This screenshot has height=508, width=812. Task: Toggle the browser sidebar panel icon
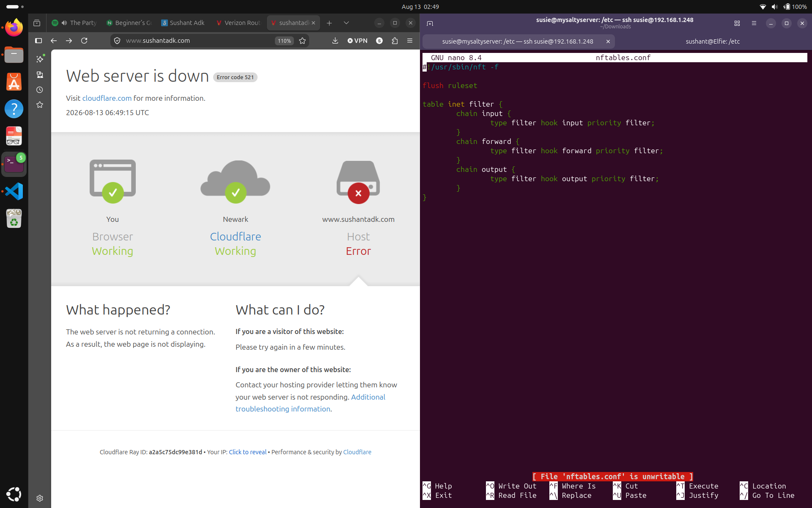38,41
